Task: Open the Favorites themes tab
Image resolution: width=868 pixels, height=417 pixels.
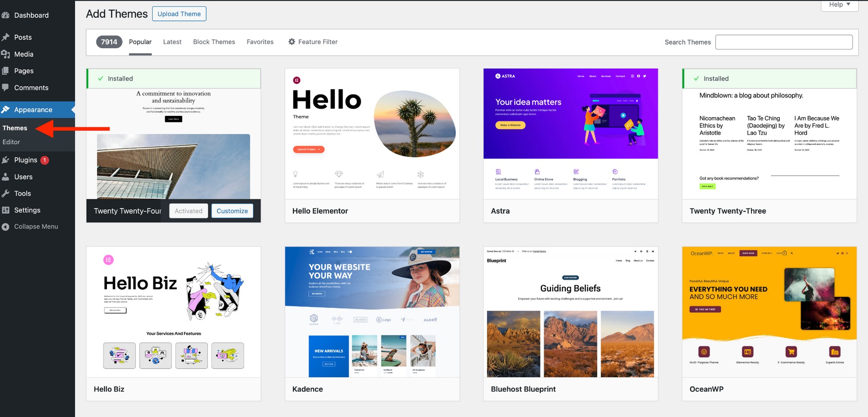Action: pyautogui.click(x=260, y=41)
